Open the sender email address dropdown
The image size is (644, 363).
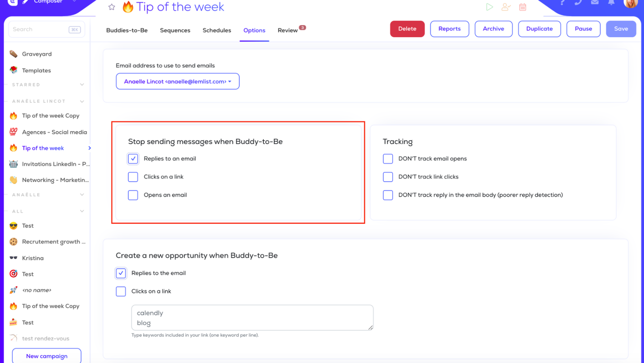pyautogui.click(x=178, y=82)
